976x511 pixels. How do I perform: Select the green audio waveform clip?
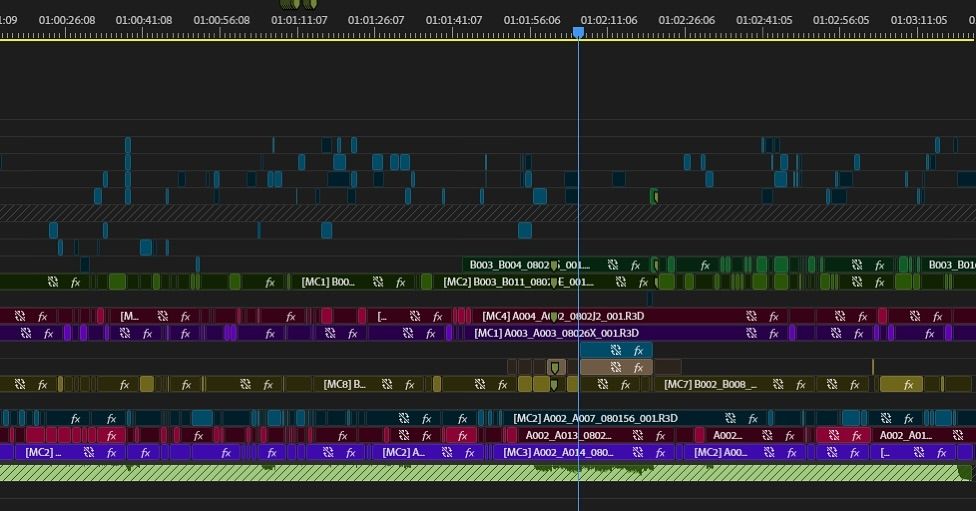tap(486, 472)
